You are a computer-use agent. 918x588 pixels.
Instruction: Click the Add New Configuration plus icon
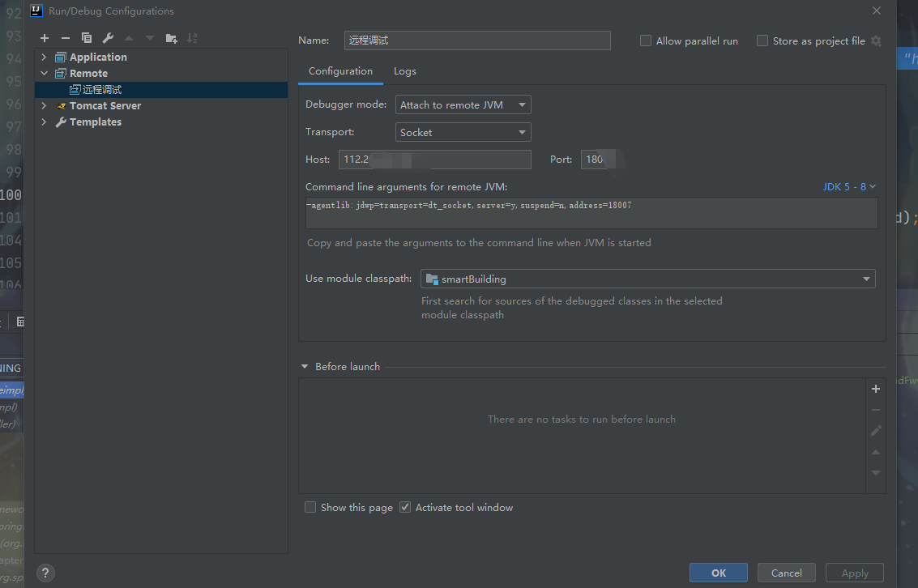[x=45, y=38]
